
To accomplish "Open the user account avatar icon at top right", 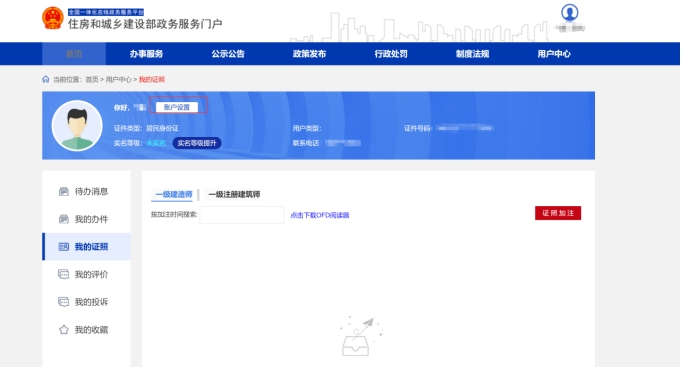I will tap(569, 12).
